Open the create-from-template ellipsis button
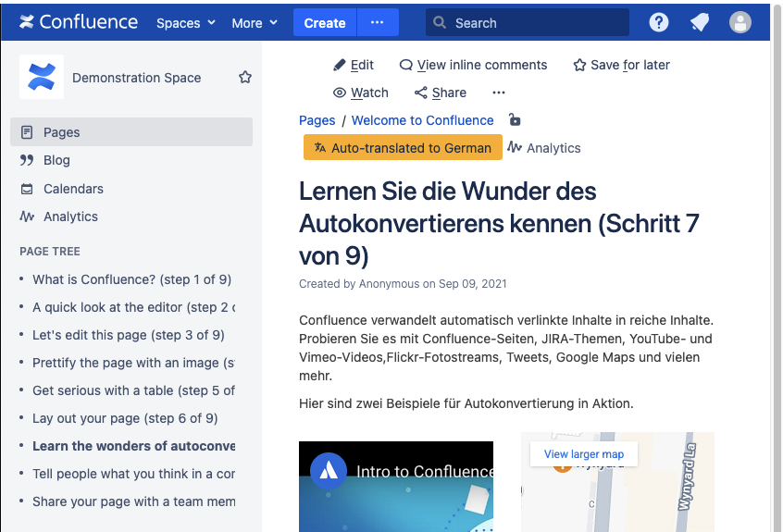Viewport: 783px width, 532px height. click(x=378, y=23)
